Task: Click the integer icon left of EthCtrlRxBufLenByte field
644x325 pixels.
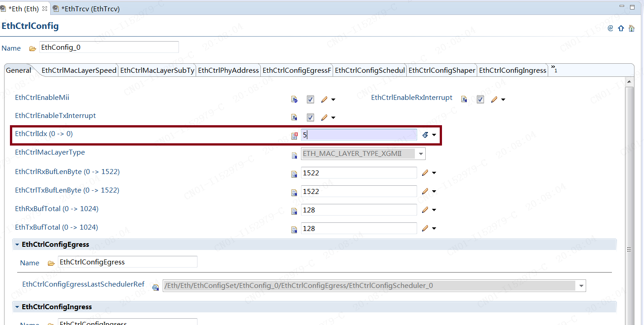Action: pyautogui.click(x=294, y=174)
